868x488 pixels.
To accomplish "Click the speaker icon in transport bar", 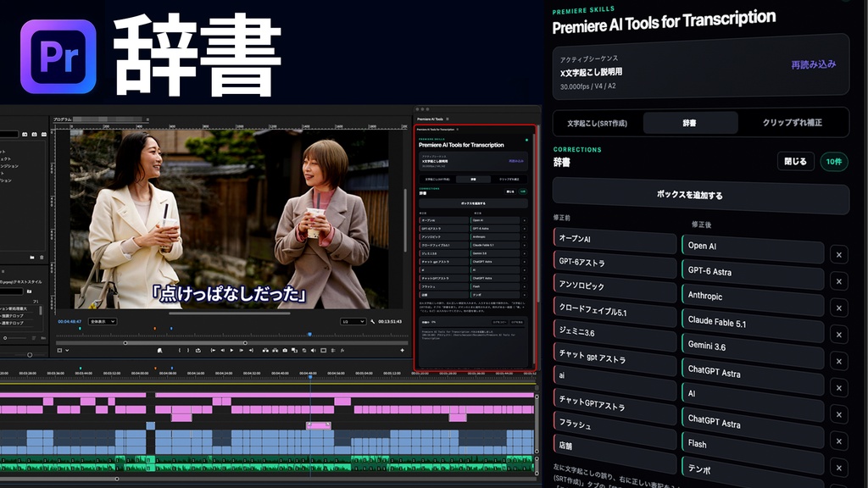I will (x=314, y=350).
